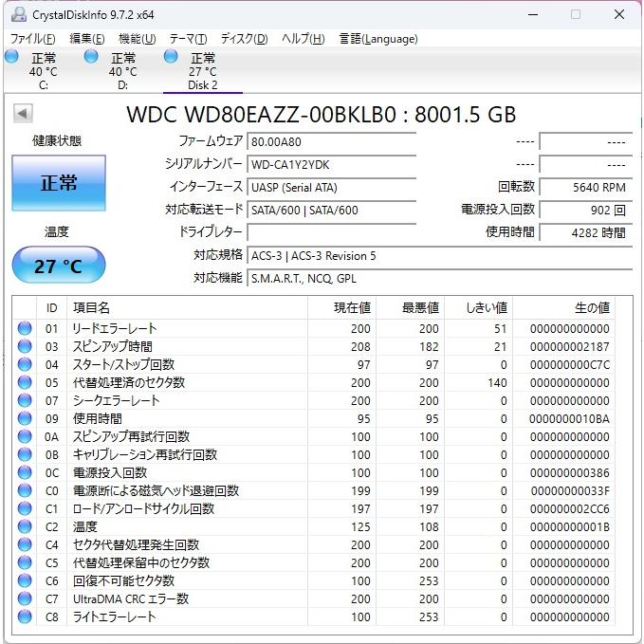Open the テーマ(T) menu
This screenshot has height=644, width=644.
(188, 39)
